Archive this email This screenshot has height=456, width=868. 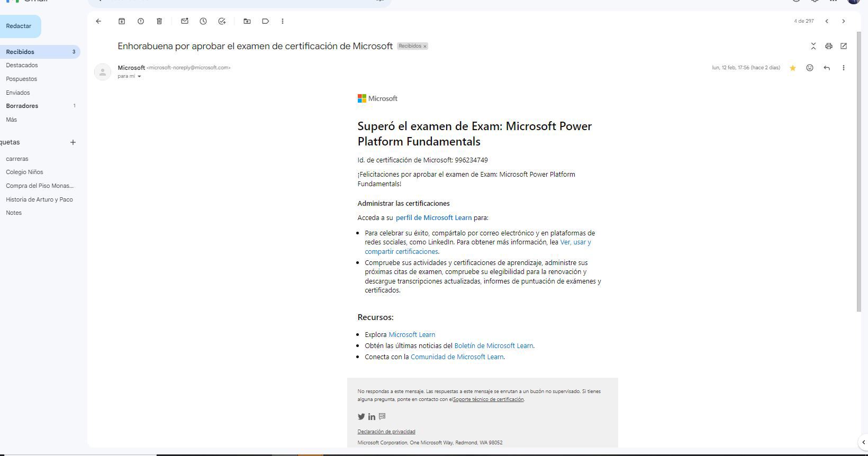point(122,21)
